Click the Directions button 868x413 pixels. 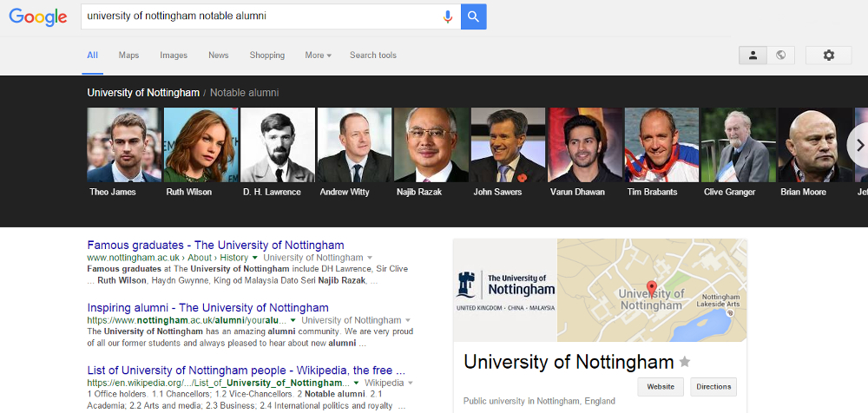point(713,387)
